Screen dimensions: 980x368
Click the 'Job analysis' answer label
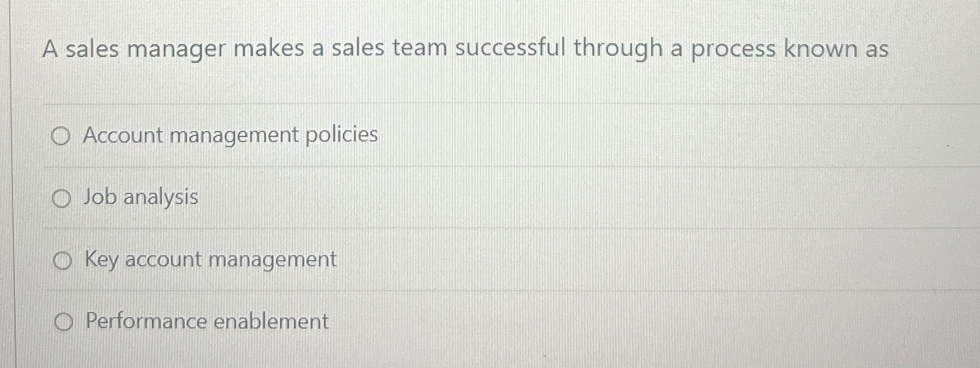coord(141,198)
